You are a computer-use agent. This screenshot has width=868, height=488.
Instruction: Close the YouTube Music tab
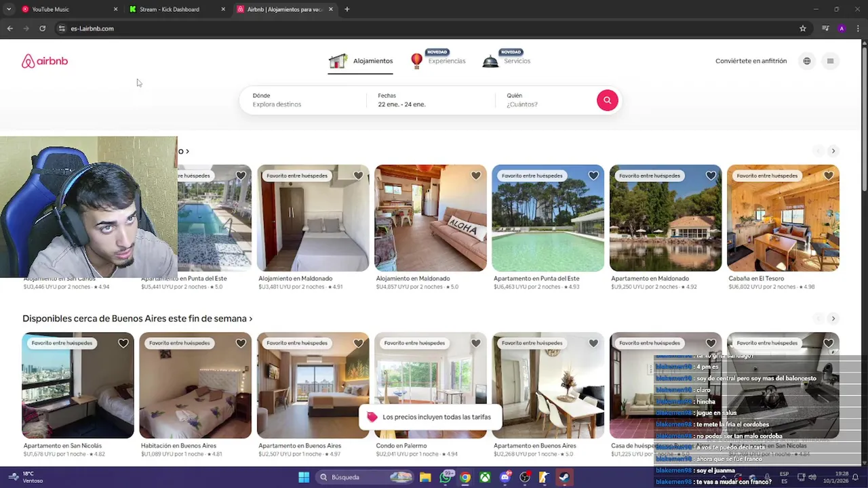pos(115,9)
